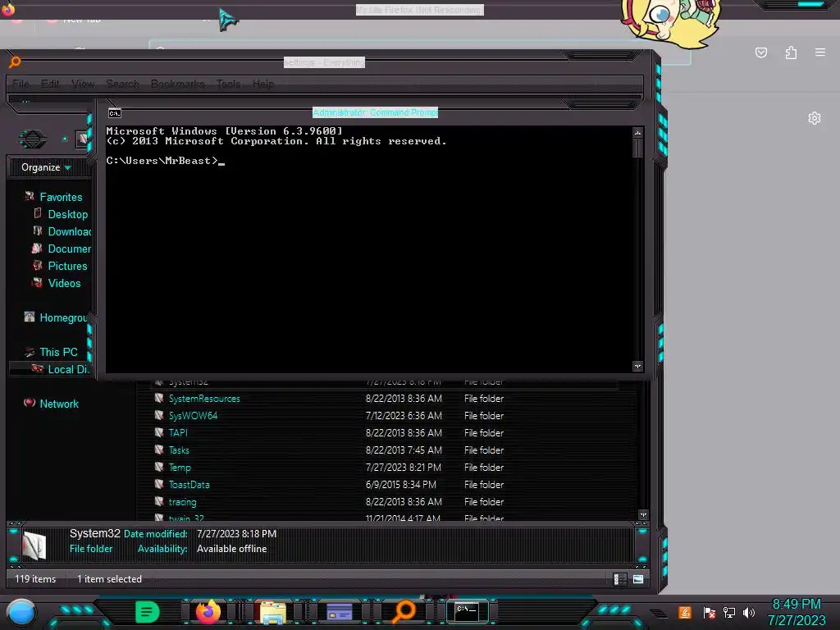
Task: Open Documents in navigation pane
Action: point(70,249)
